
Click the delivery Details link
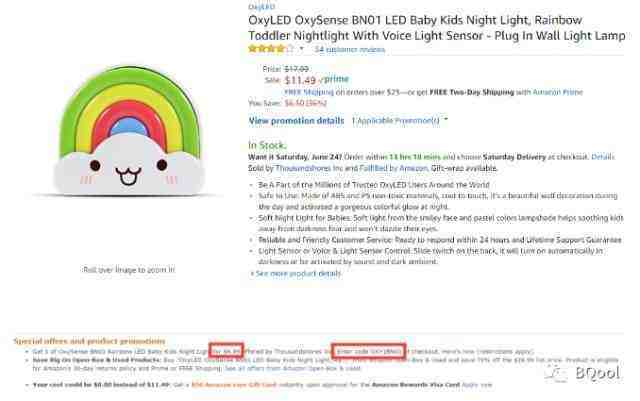click(602, 157)
